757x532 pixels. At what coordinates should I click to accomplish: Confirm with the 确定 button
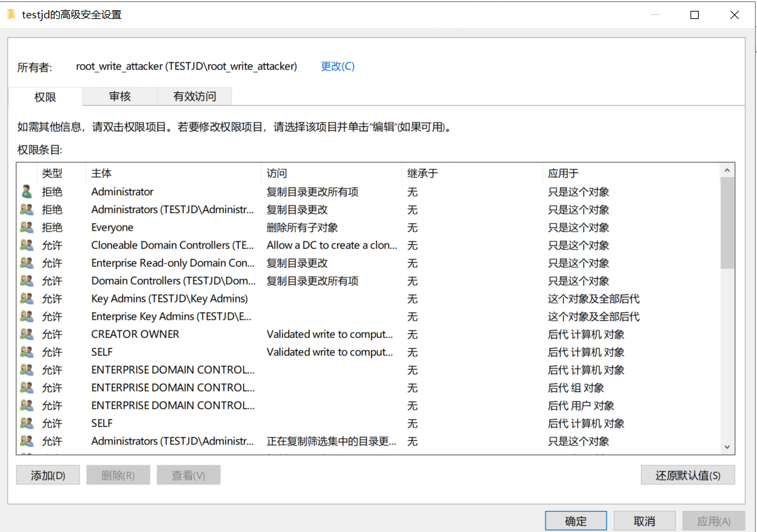pos(576,521)
